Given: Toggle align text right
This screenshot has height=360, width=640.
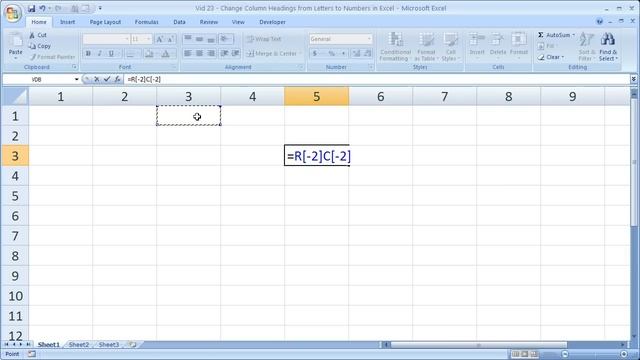Looking at the screenshot, I should 211,53.
